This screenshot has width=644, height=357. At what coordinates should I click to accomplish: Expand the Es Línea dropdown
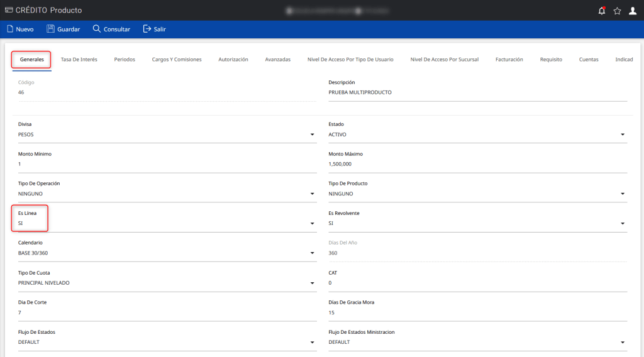(312, 224)
